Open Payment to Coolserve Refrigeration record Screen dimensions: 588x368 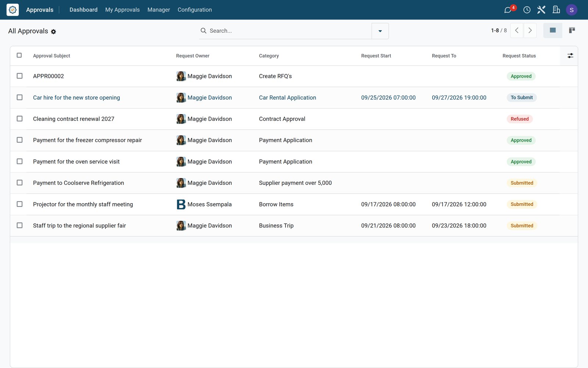pos(78,183)
